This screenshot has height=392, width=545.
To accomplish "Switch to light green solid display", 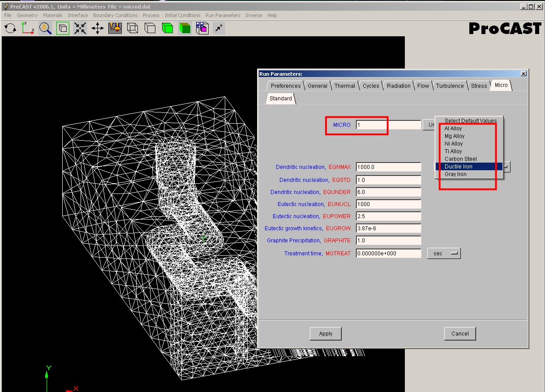I will coord(167,29).
